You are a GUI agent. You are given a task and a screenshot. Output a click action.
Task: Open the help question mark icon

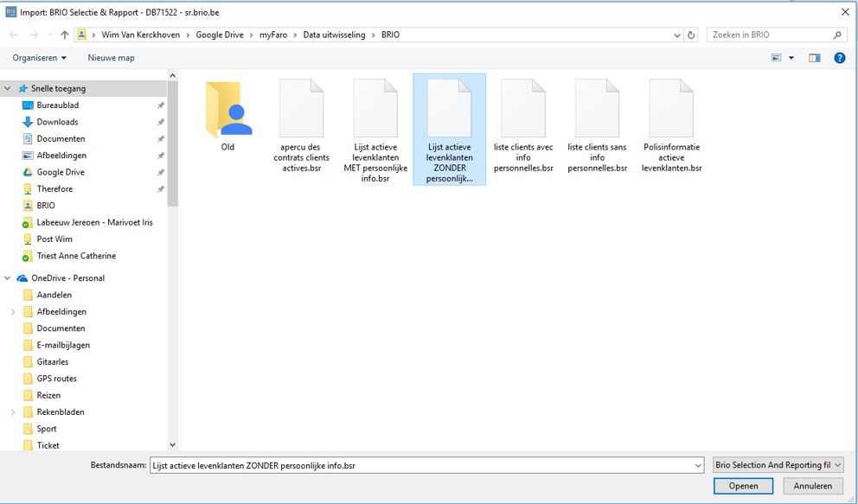click(839, 58)
